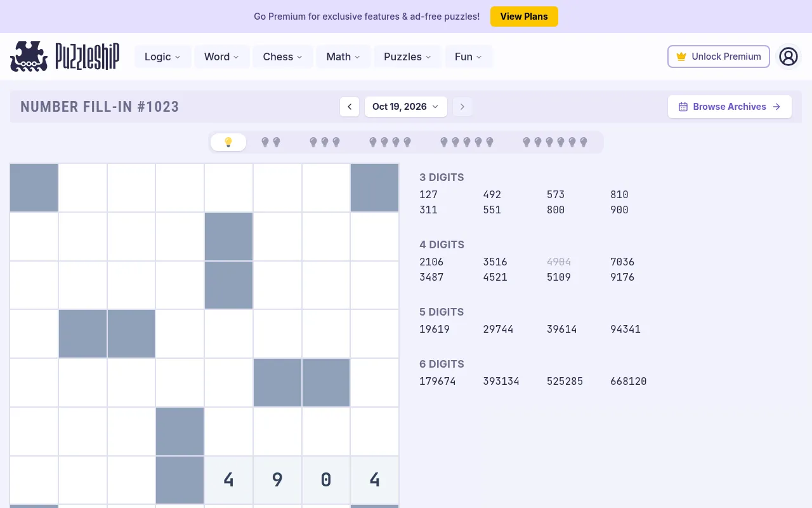Click the 6-digit number 393134

pyautogui.click(x=501, y=381)
